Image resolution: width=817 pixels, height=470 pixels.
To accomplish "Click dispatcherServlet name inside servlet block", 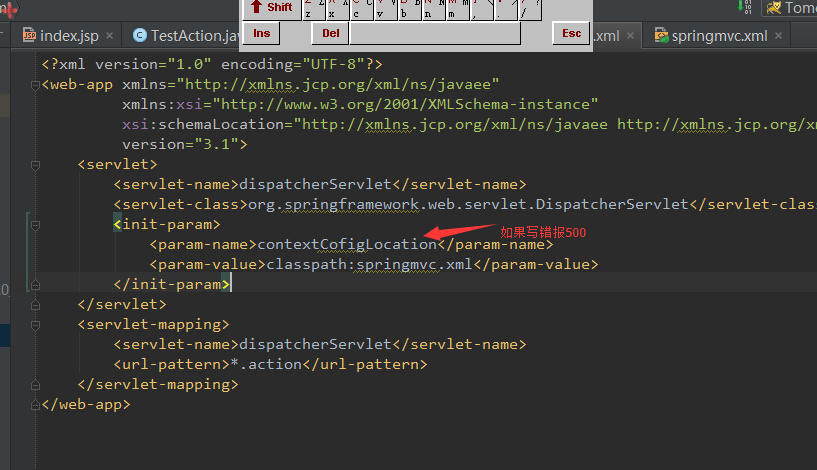I will tap(315, 184).
